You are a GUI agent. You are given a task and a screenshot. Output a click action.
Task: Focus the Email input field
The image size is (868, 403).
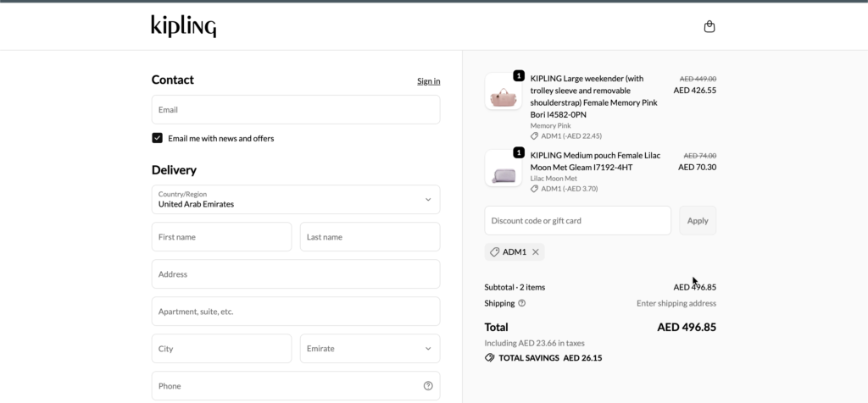pos(296,109)
